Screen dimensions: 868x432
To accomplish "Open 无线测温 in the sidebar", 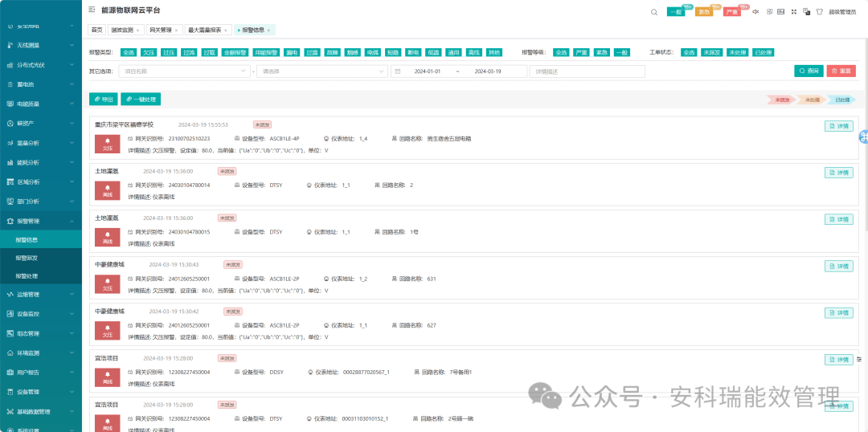I will point(41,45).
